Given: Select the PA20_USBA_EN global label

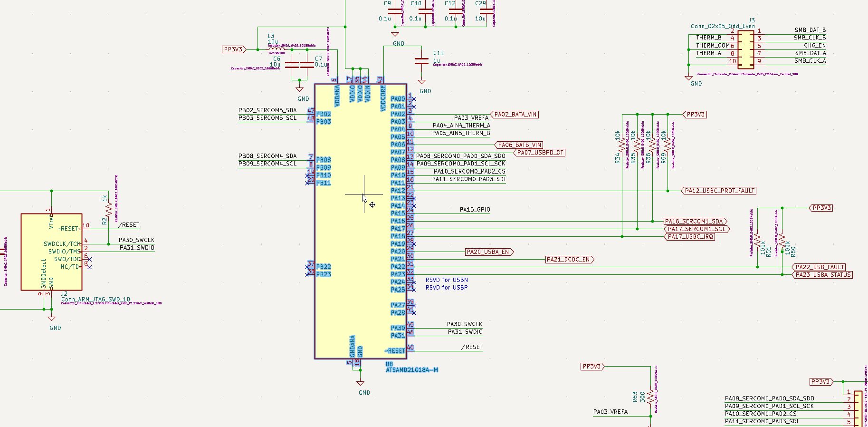Looking at the screenshot, I should [x=490, y=252].
